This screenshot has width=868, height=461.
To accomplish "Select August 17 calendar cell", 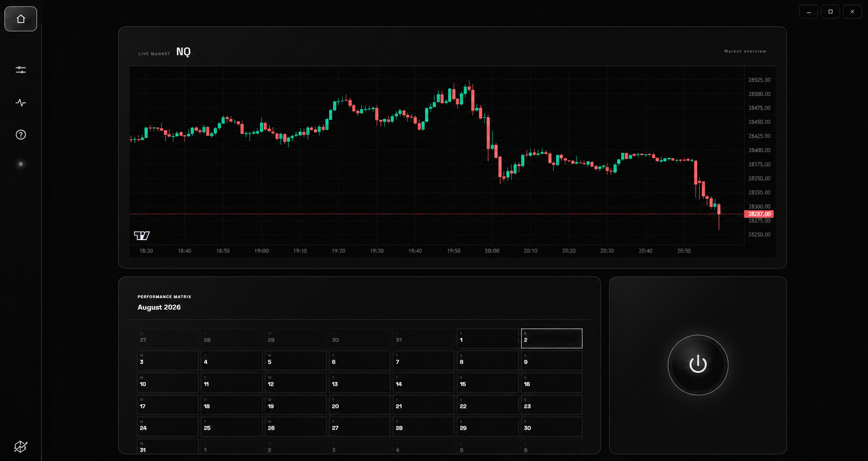I will [x=168, y=405].
